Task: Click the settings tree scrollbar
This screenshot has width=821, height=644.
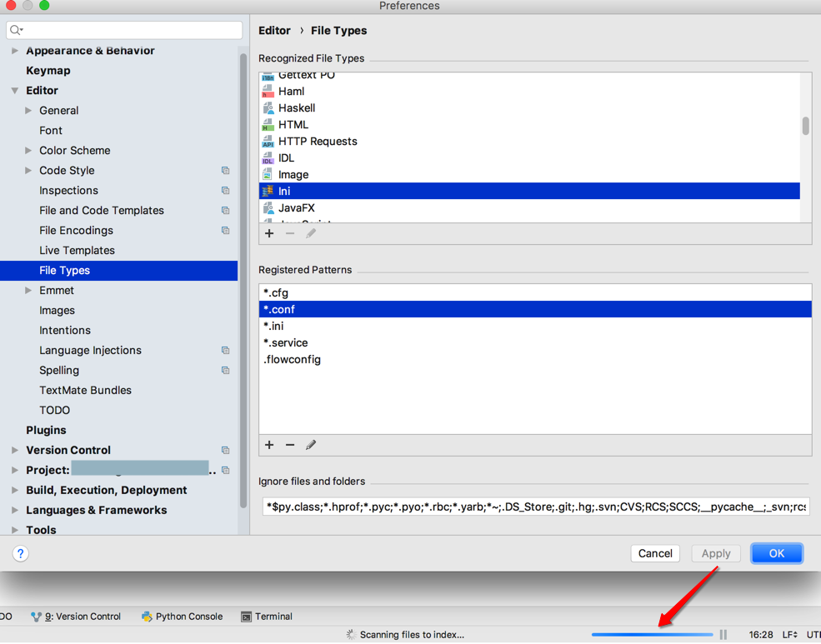Action: tap(243, 280)
